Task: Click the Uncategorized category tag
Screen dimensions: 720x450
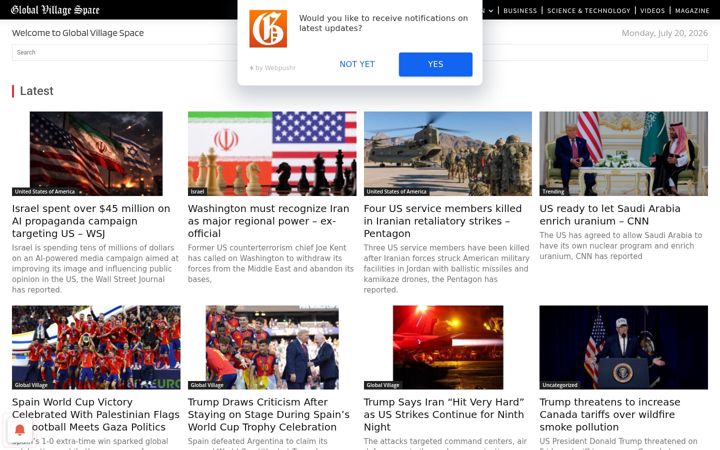Action: tap(560, 385)
